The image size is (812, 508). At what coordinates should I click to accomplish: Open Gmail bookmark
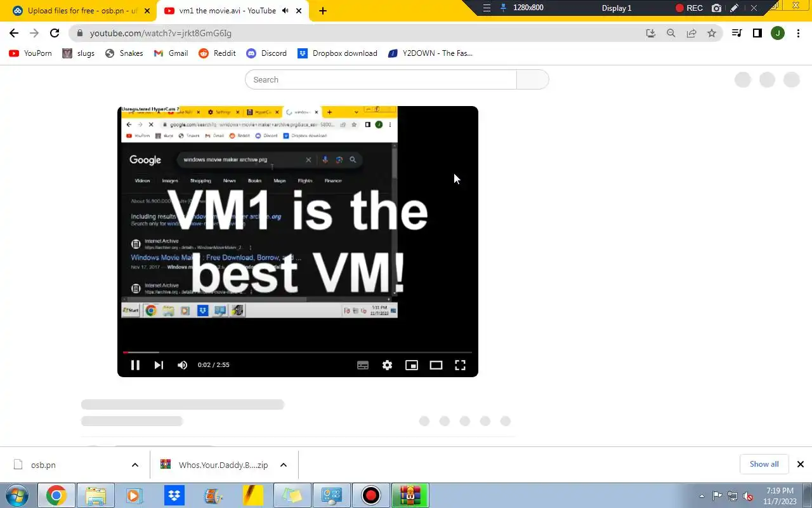click(171, 53)
